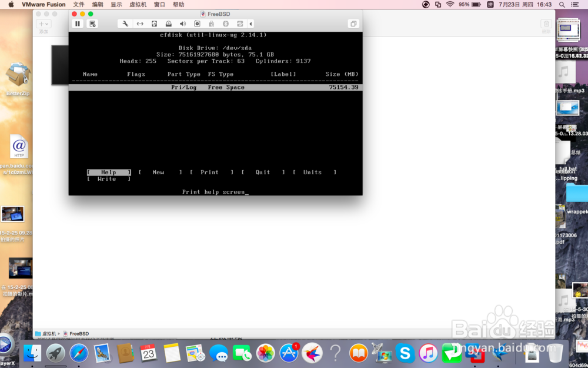Screen dimensions: 588x368
Task: Open Notification Center list icon
Action: 574,5
